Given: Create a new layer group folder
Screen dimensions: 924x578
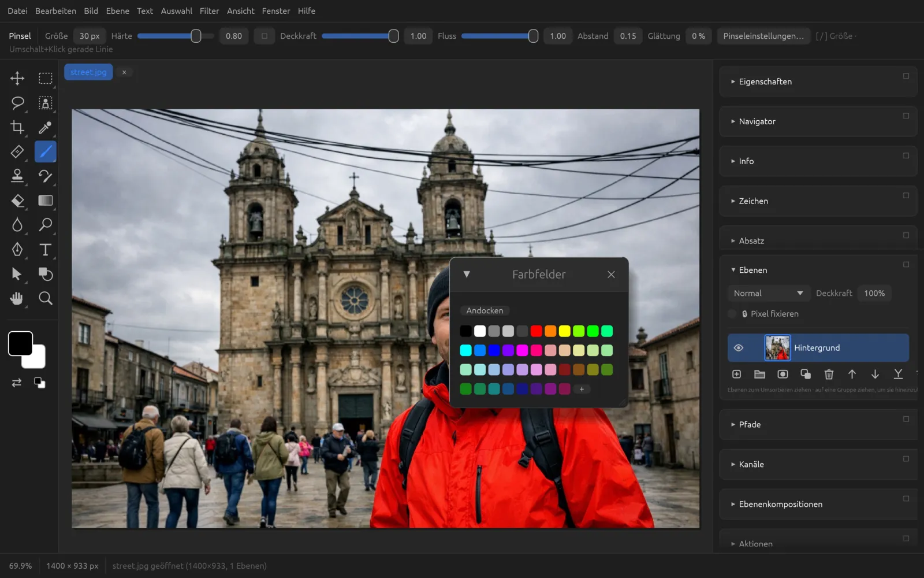Looking at the screenshot, I should coord(759,375).
